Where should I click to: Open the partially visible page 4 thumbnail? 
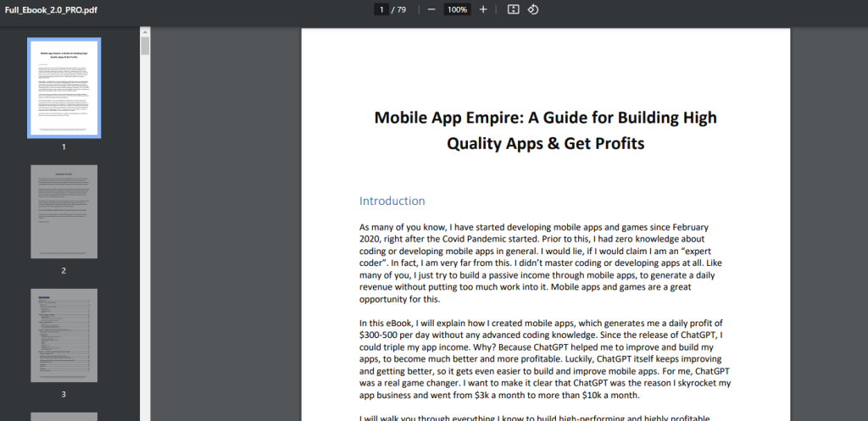[x=64, y=417]
